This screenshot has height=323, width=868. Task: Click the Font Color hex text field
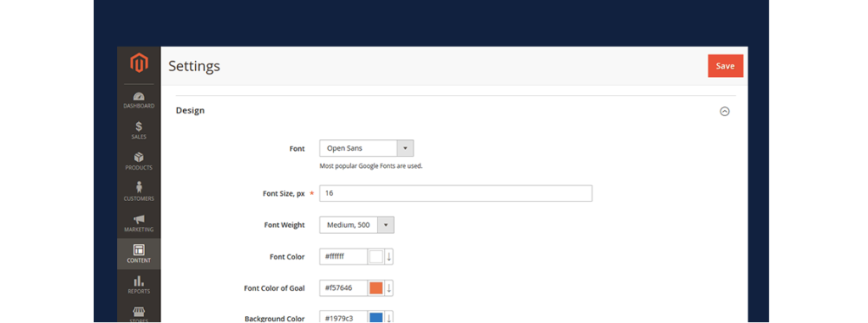coord(344,257)
